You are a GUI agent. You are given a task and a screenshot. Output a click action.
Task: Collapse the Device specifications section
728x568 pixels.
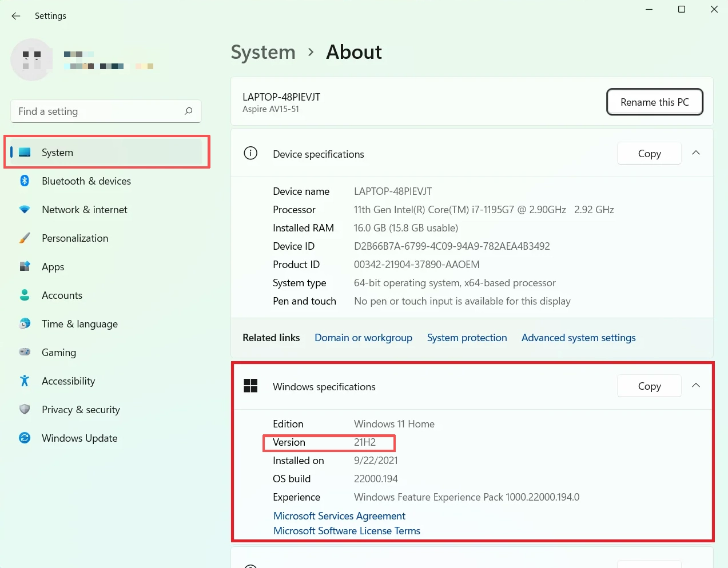[x=696, y=153]
